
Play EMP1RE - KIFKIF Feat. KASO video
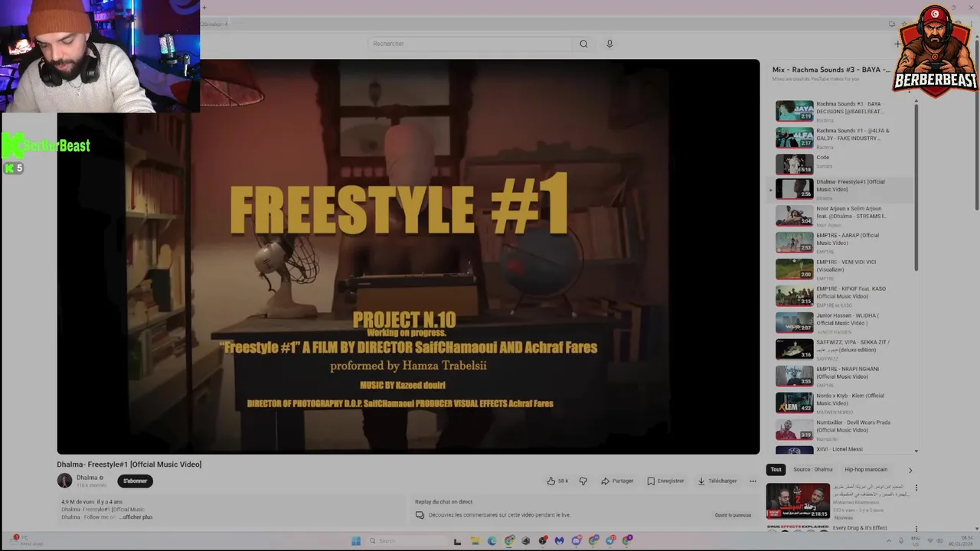pyautogui.click(x=842, y=296)
